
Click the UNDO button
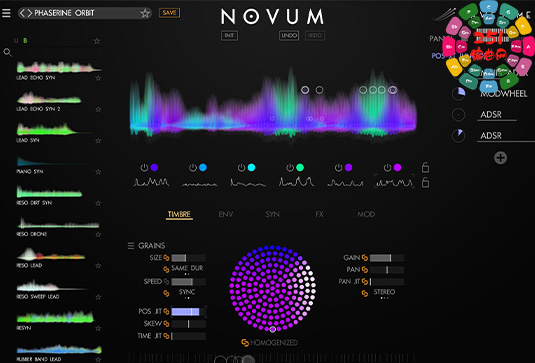pyautogui.click(x=289, y=35)
